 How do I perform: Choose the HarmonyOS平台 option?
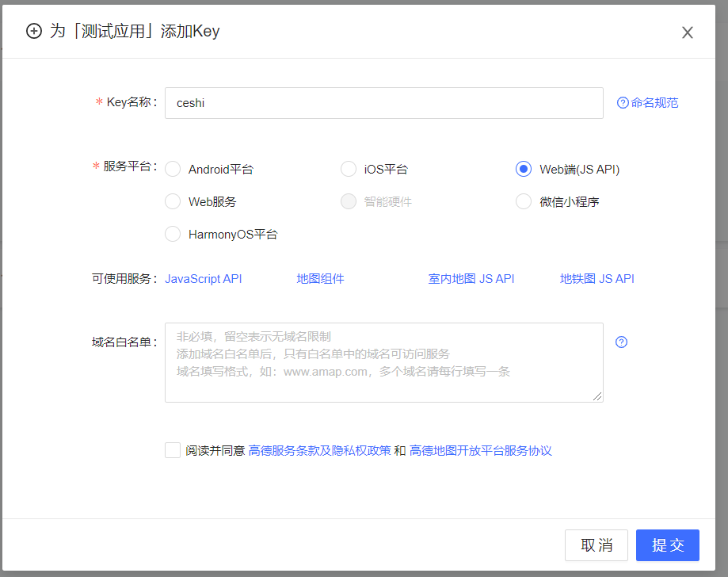pos(173,234)
